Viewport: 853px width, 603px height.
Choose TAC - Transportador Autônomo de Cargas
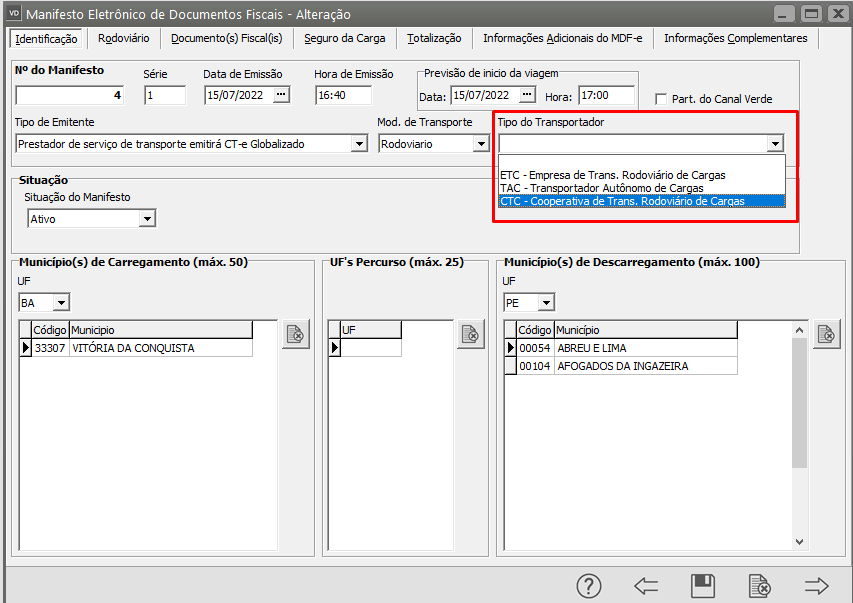point(601,188)
